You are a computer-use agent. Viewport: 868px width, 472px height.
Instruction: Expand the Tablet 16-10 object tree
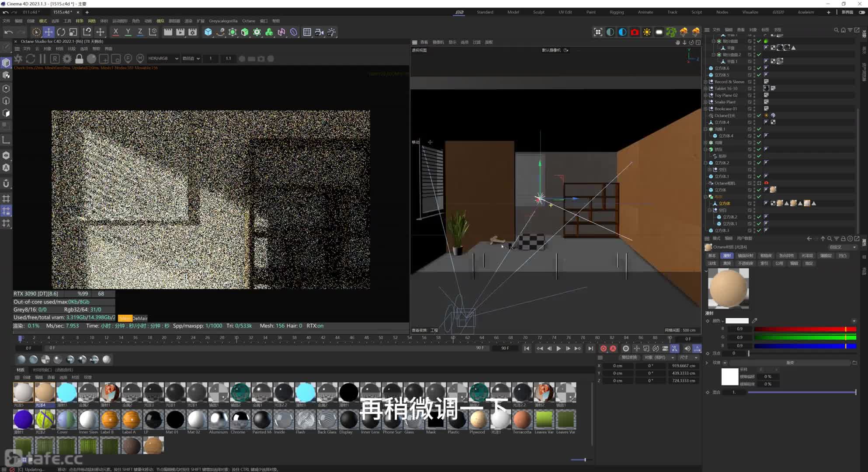pyautogui.click(x=705, y=88)
